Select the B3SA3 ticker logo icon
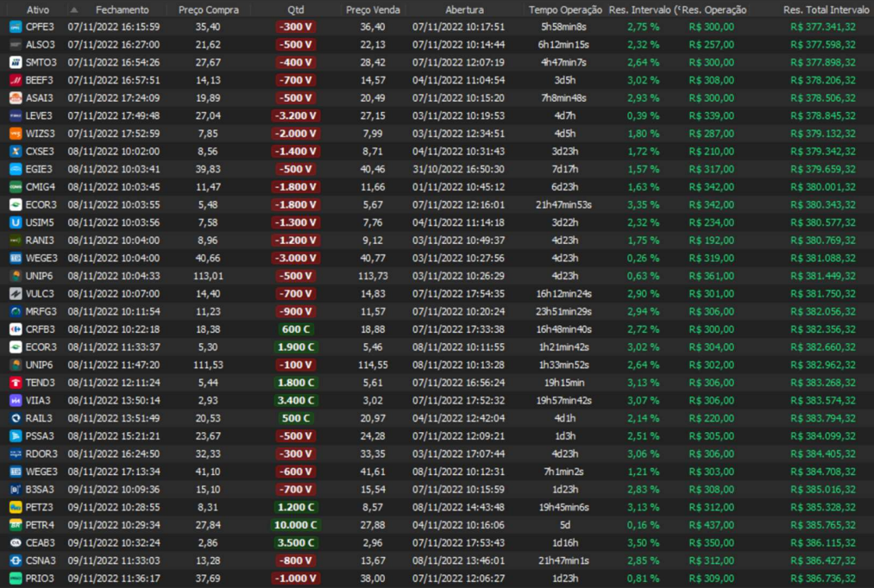874x588 pixels. (x=16, y=490)
